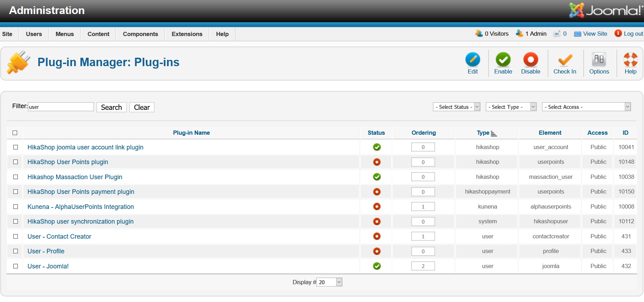Click the messages icon showing 0
This screenshot has width=644, height=302.
point(557,34)
